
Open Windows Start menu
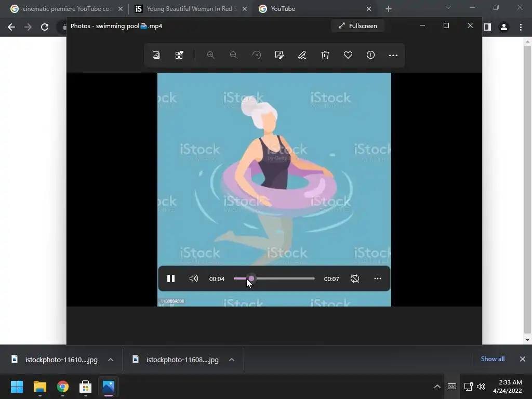(x=17, y=387)
